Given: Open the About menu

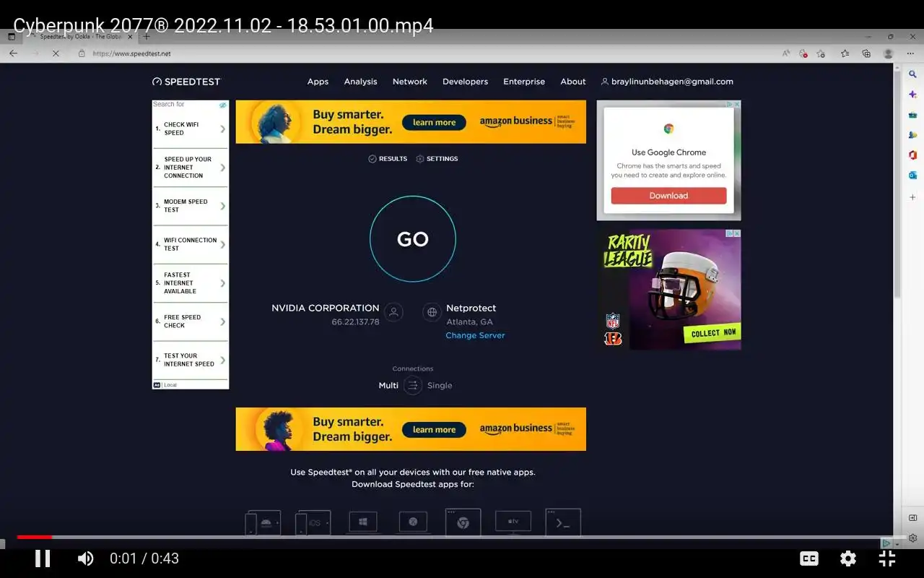Looking at the screenshot, I should pyautogui.click(x=573, y=82).
